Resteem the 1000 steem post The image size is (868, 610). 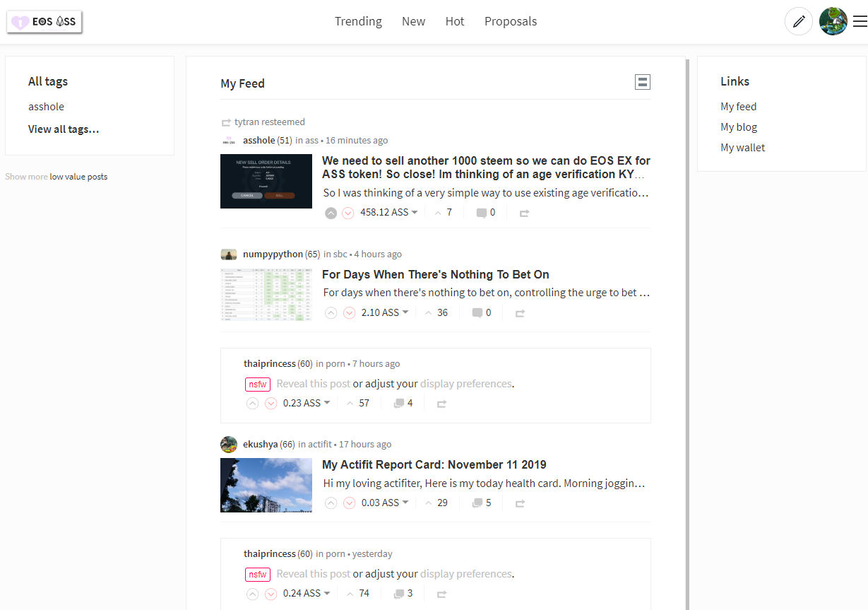tap(524, 213)
